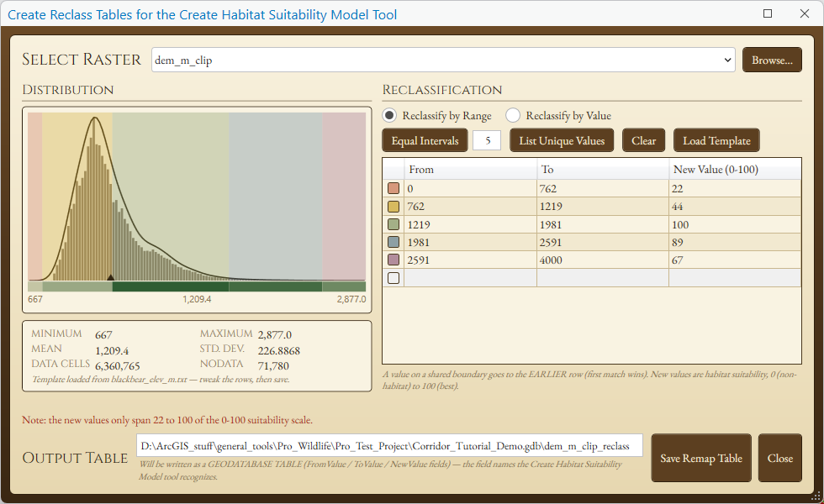This screenshot has height=504, width=824.
Task: Click the NODATA value 71,780
Action: (x=273, y=366)
